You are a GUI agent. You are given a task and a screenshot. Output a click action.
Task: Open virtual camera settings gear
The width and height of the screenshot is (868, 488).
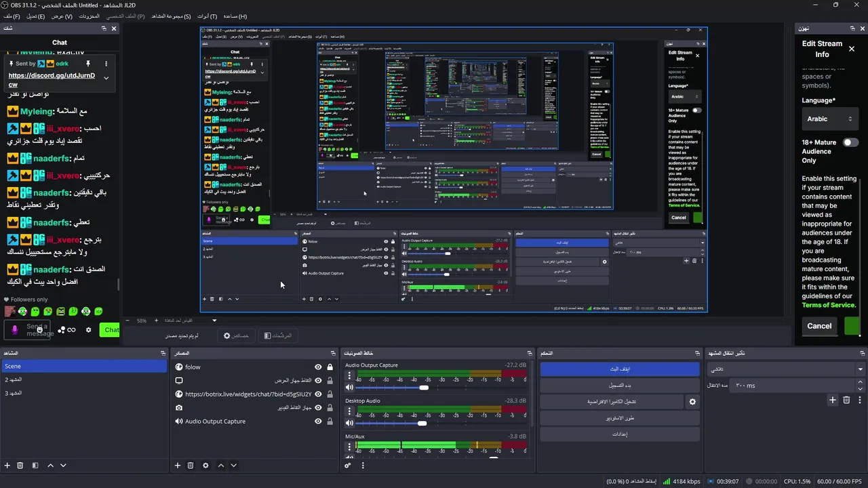[692, 402]
